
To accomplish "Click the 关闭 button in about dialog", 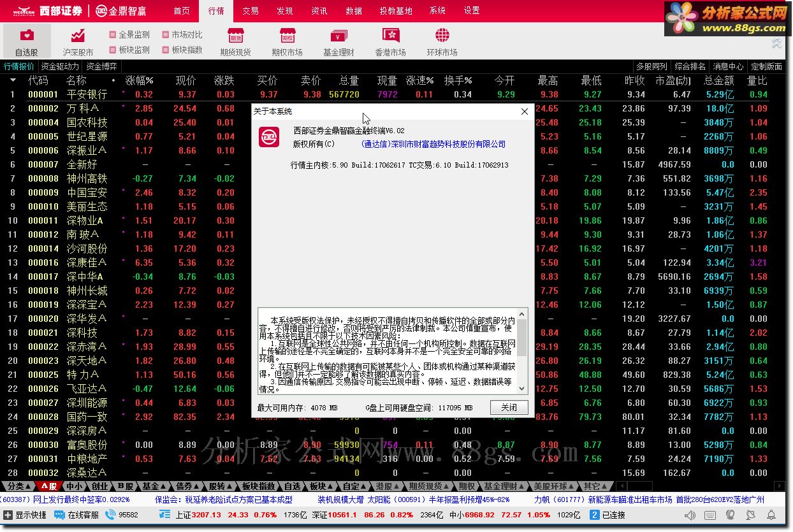I will pyautogui.click(x=509, y=407).
